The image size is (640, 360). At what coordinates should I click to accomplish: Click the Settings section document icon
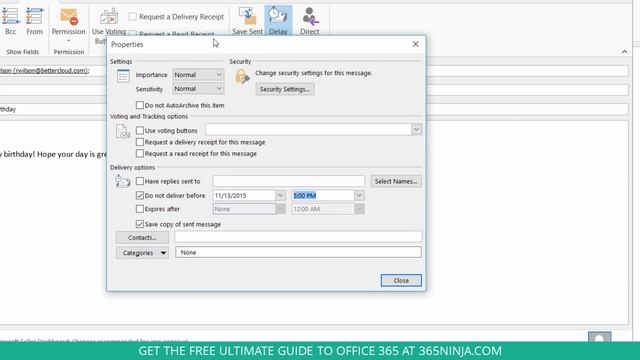[x=123, y=76]
